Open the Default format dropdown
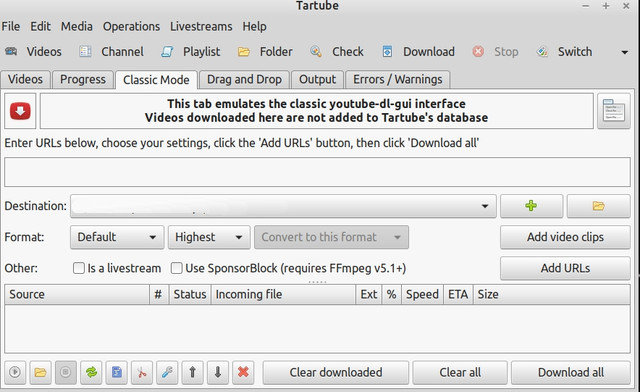640x392 pixels. pos(117,237)
